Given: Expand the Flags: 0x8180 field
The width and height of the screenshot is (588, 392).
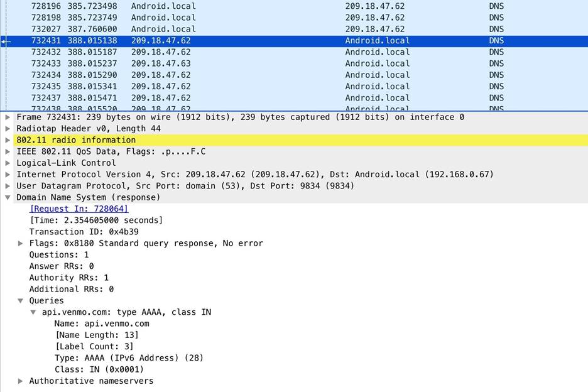Looking at the screenshot, I should (x=21, y=243).
